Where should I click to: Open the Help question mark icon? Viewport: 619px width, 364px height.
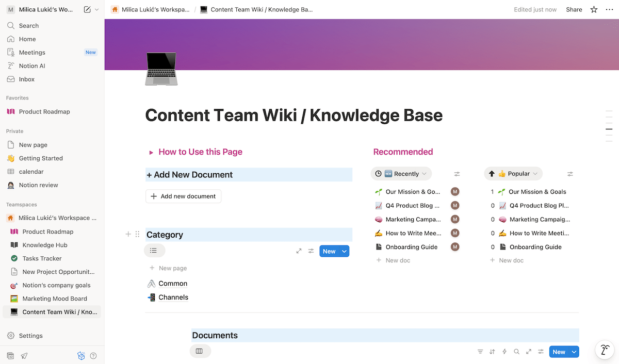click(93, 355)
